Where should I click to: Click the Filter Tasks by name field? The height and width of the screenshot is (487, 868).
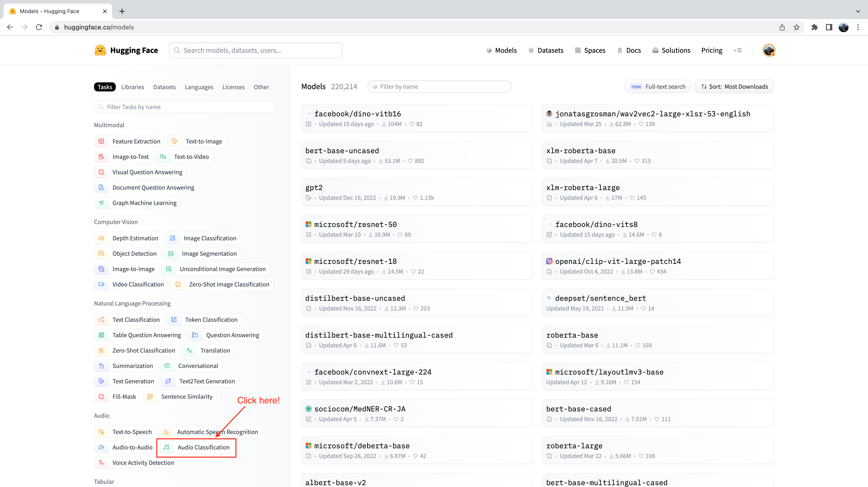(x=185, y=107)
